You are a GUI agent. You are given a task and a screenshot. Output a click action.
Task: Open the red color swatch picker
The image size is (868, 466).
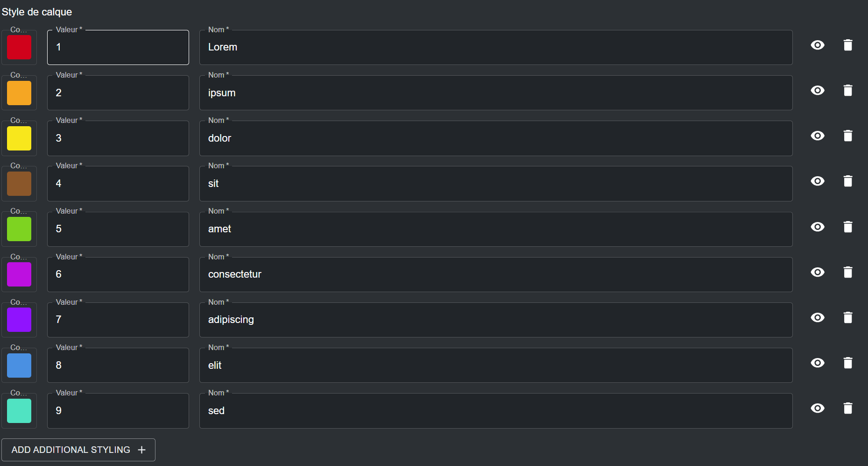click(x=19, y=47)
